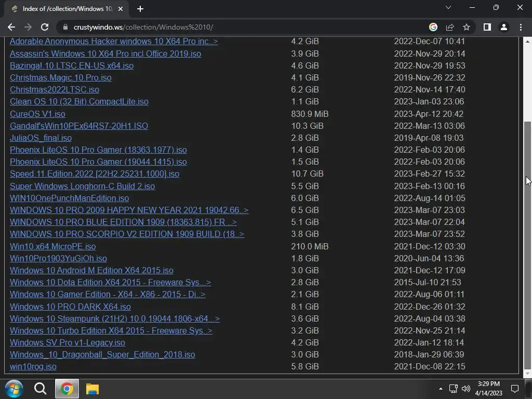
Task: Open network status tray icon
Action: point(453,389)
